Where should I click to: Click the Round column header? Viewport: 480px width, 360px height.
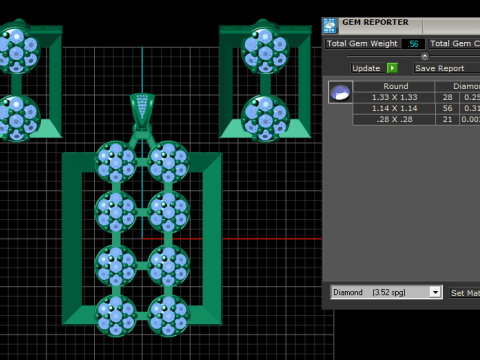click(395, 86)
